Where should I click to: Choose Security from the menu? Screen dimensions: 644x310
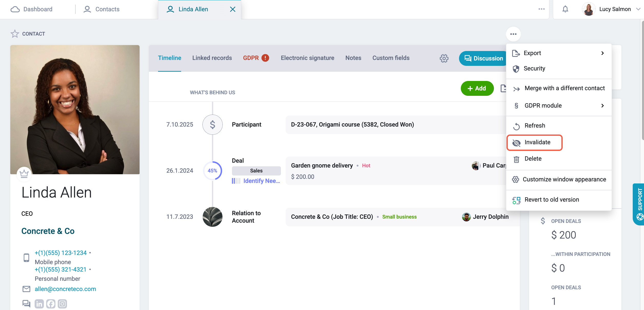pyautogui.click(x=534, y=68)
